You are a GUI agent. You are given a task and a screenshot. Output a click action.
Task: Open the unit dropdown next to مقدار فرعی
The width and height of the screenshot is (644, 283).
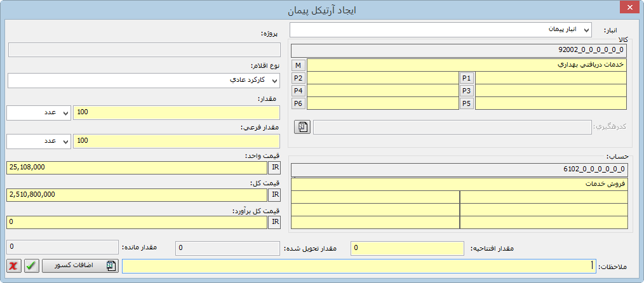click(38, 141)
